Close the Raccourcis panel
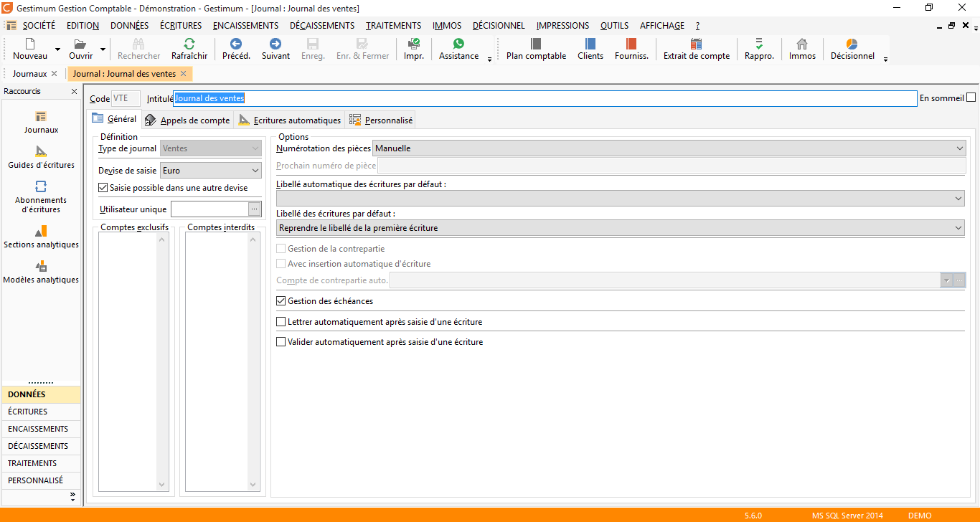 (x=74, y=92)
